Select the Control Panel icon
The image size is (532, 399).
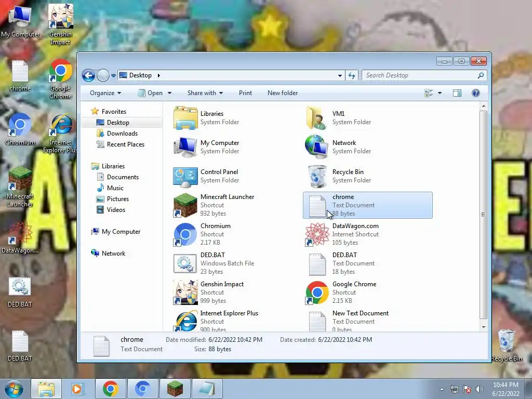185,176
